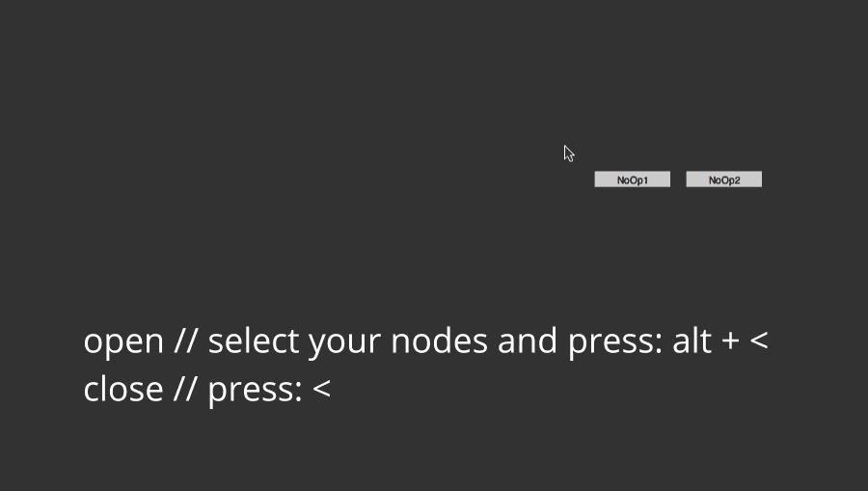Select the NoOp1 node
This screenshot has width=868, height=491.
[x=632, y=179]
